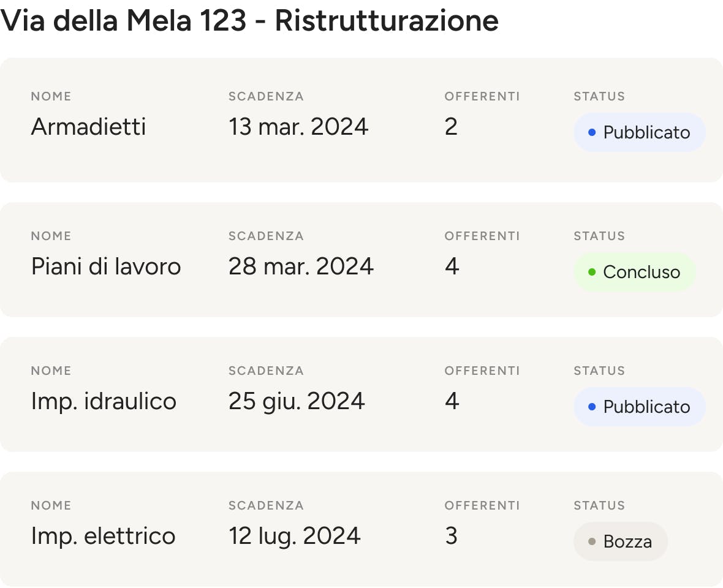Click the 12 lug. 2024 deadline
This screenshot has height=588, width=723.
coord(295,536)
